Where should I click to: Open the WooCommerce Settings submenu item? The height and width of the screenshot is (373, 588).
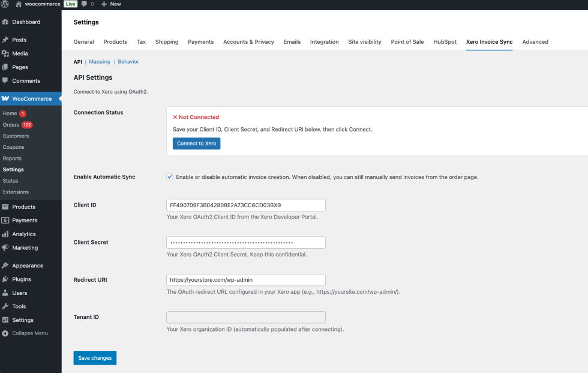13,169
